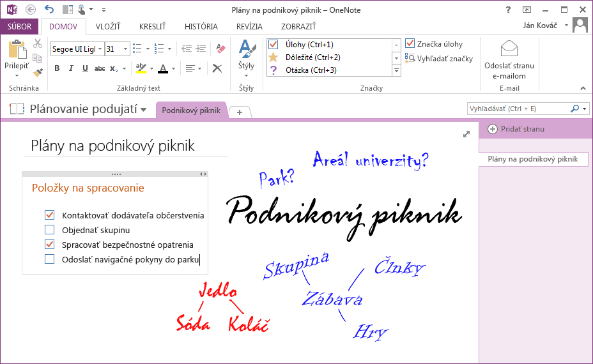Image resolution: width=593 pixels, height=364 pixels.
Task: Activate the Format Painter brush
Action: pos(38,72)
